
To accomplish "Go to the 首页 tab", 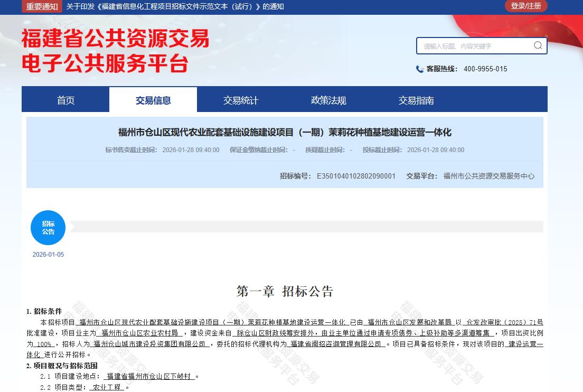I will [x=65, y=100].
